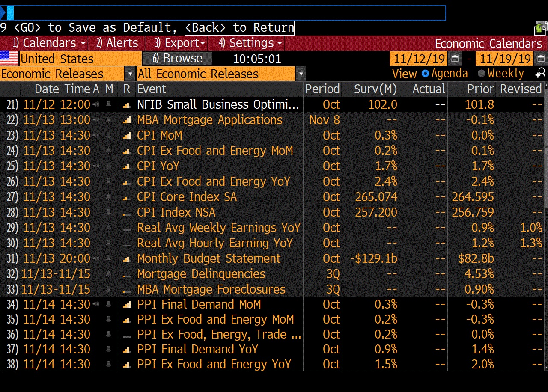
Task: Open the start date calendar picker icon
Action: pyautogui.click(x=455, y=59)
